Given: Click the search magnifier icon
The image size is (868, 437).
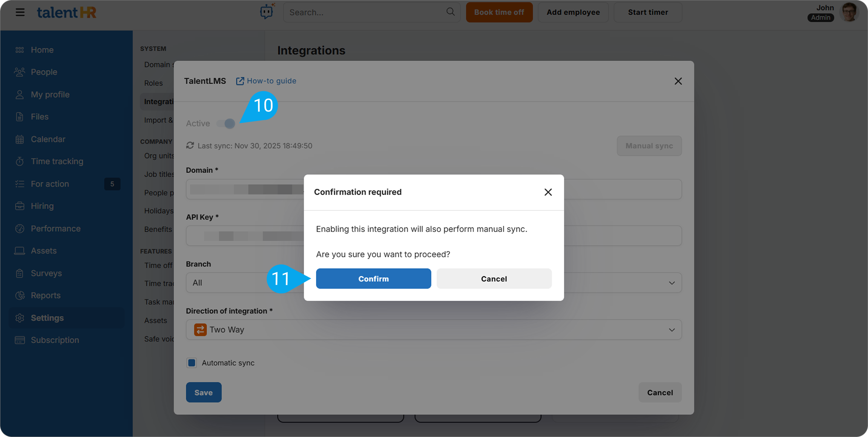Looking at the screenshot, I should click(x=450, y=12).
